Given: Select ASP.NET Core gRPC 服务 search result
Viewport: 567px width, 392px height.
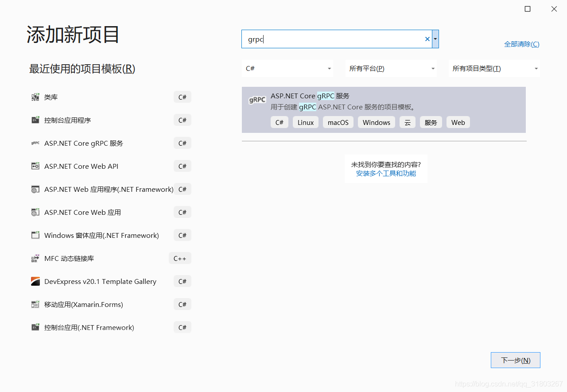Looking at the screenshot, I should click(x=384, y=110).
